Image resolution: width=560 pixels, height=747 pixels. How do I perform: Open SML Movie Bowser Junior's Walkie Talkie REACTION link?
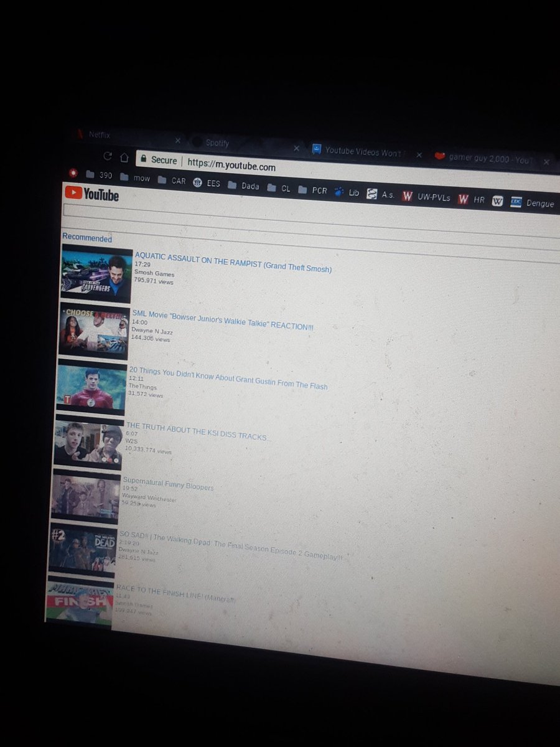pos(223,320)
